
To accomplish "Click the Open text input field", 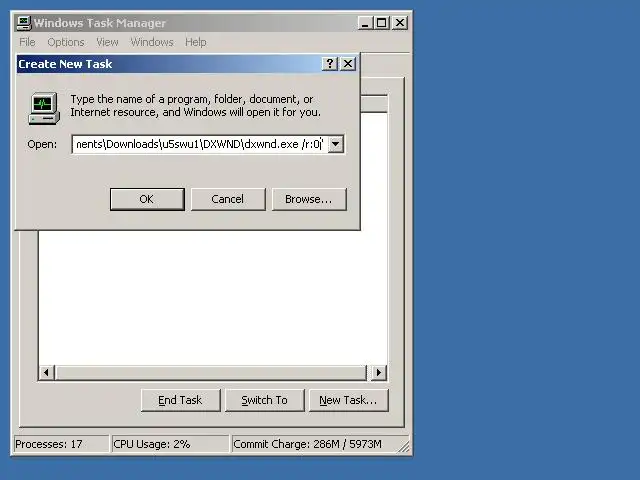I will click(x=200, y=144).
